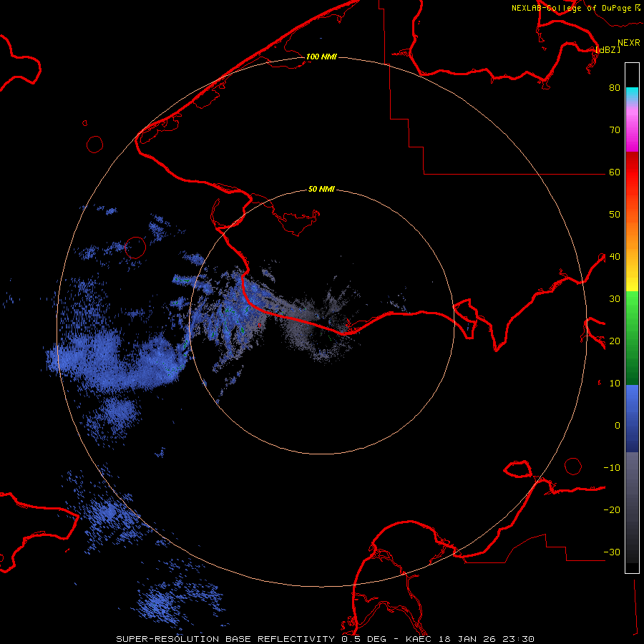644x644 pixels.
Task: Click the 0.5 DEG elevation text
Action: click(364, 639)
